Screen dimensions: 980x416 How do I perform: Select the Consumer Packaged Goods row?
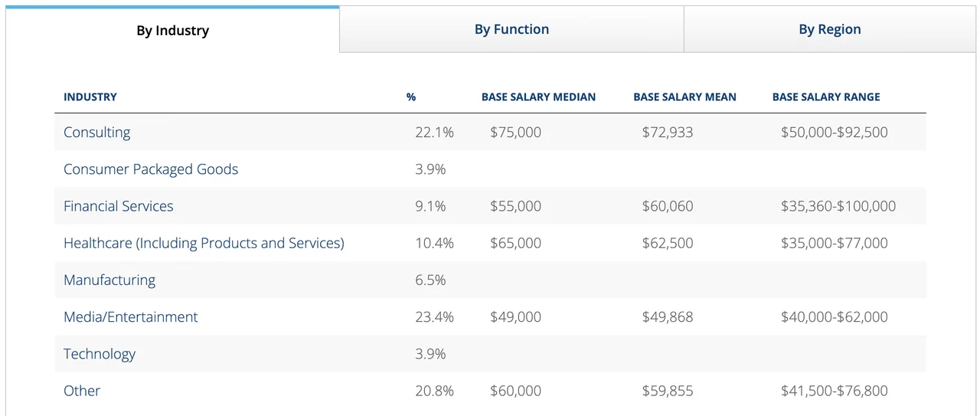151,169
